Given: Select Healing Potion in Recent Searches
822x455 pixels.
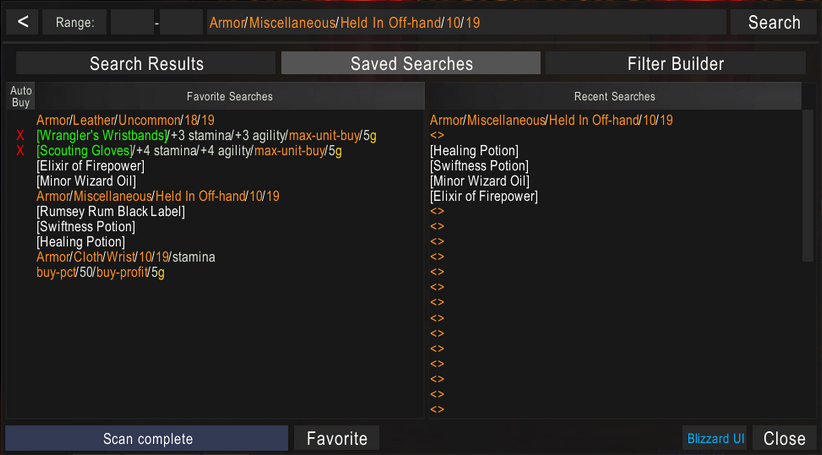Looking at the screenshot, I should coord(474,151).
